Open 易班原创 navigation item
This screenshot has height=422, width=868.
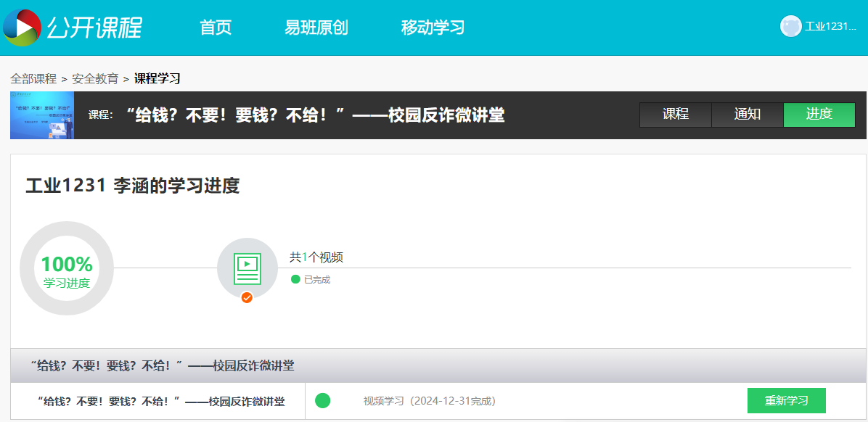[x=316, y=27]
